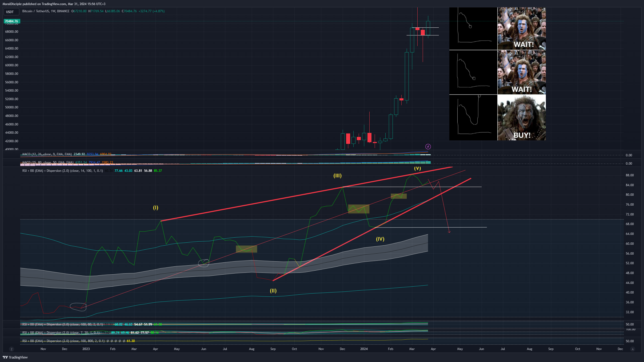Click the BUY! meme image
Screen dimensions: 644x362
(521, 117)
